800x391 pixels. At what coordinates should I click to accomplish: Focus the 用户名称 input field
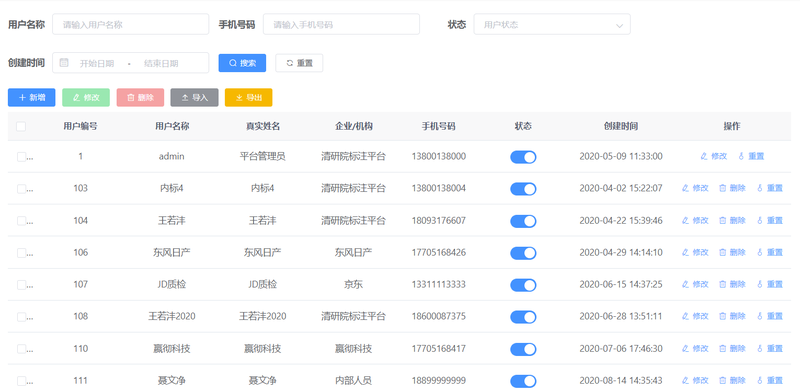(x=131, y=24)
